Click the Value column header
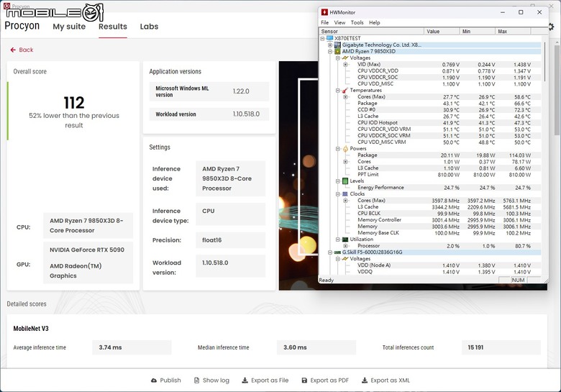This screenshot has width=561, height=392. (442, 32)
